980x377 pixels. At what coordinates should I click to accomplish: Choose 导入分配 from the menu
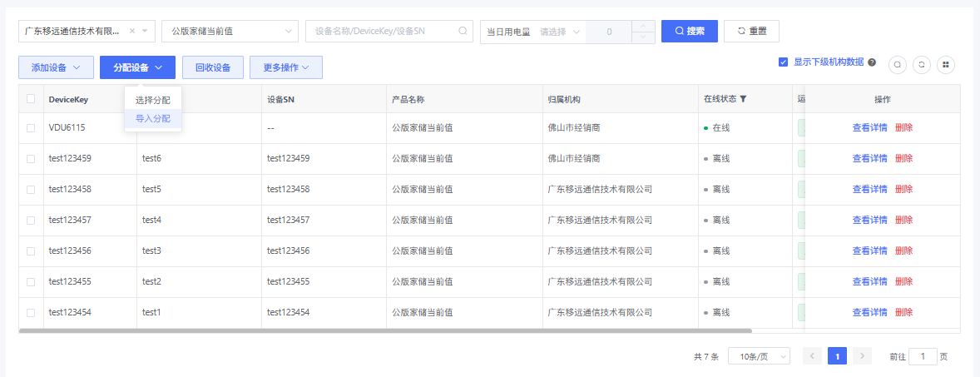153,119
